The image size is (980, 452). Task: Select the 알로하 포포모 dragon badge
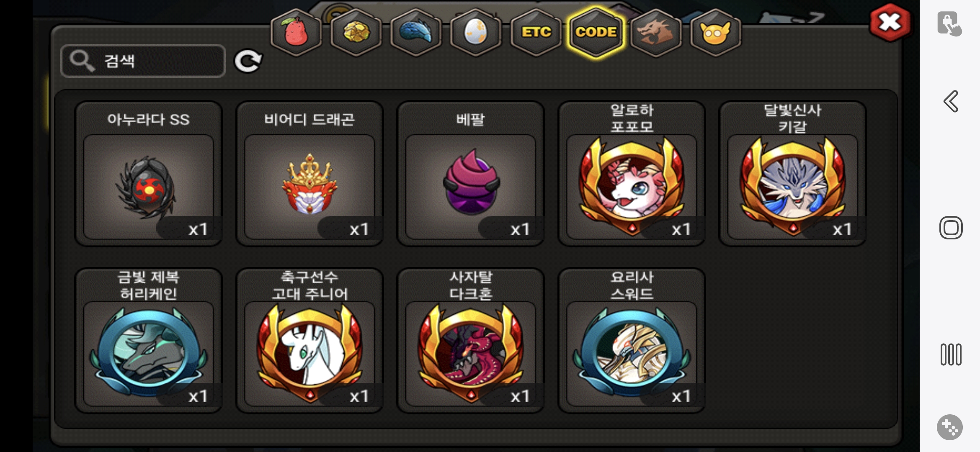(632, 174)
